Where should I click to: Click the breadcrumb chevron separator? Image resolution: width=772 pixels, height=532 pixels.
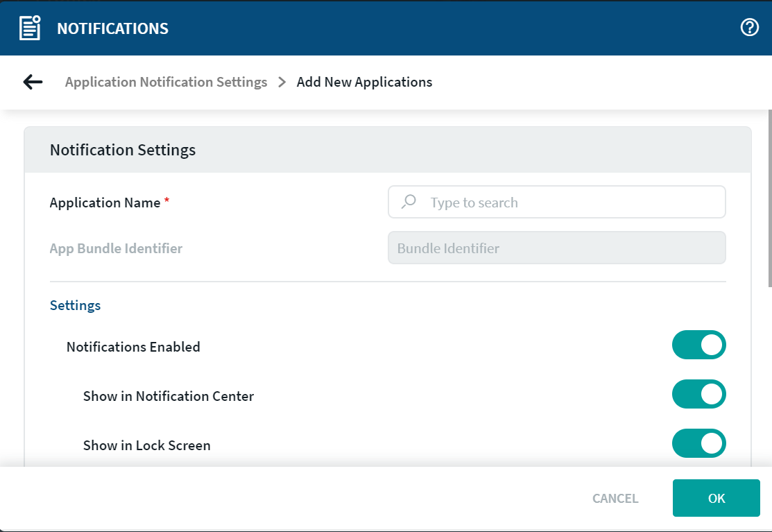(x=282, y=82)
